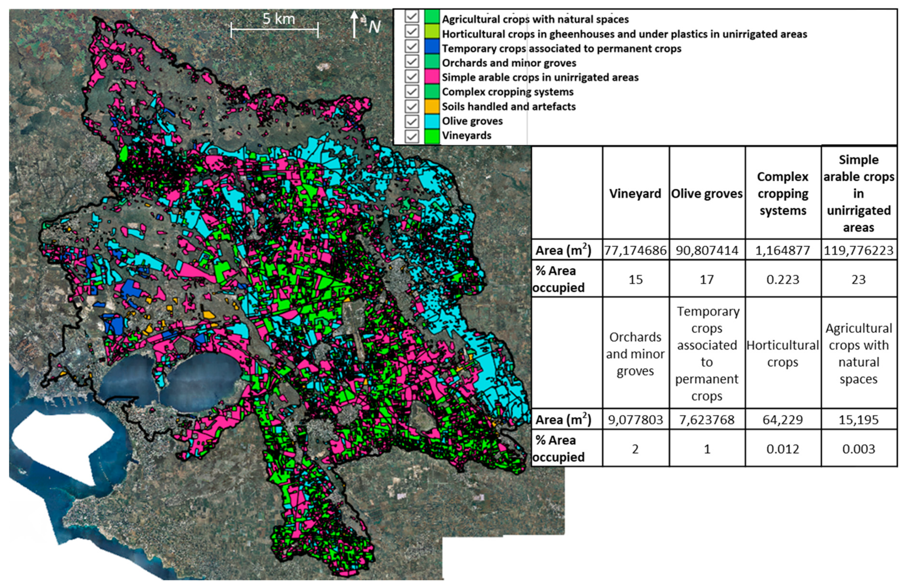Toggle Temporary crops layer checkbox
The height and width of the screenshot is (588, 903).
tap(412, 47)
